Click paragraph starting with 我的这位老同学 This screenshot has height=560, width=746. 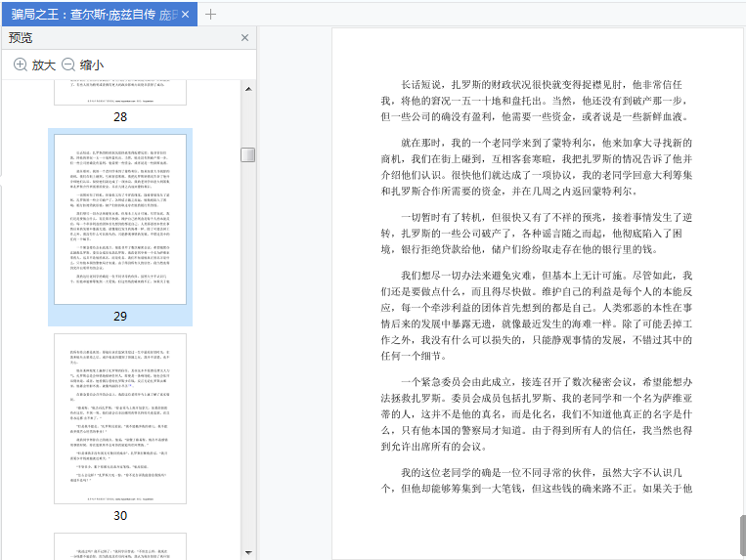[x=536, y=480]
